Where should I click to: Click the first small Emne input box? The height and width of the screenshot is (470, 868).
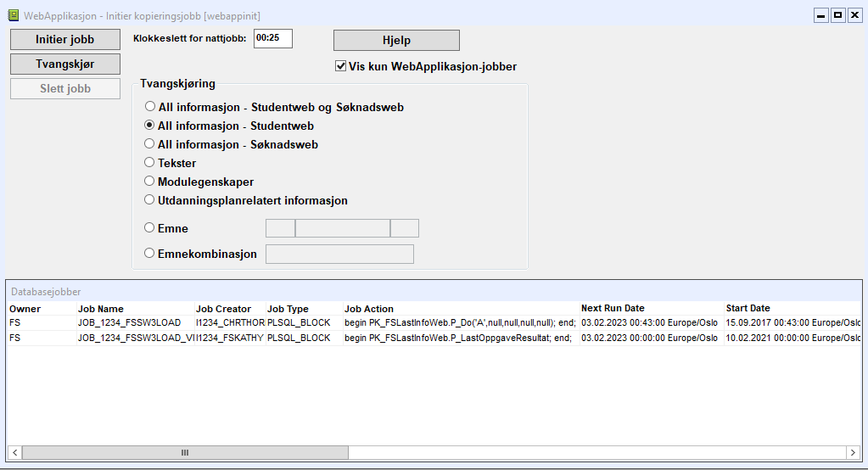pyautogui.click(x=280, y=228)
